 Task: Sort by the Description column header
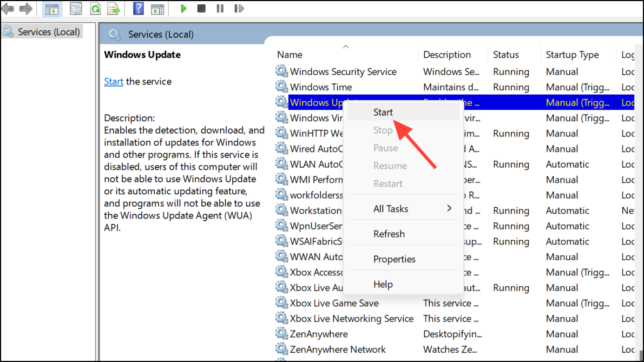click(x=452, y=54)
